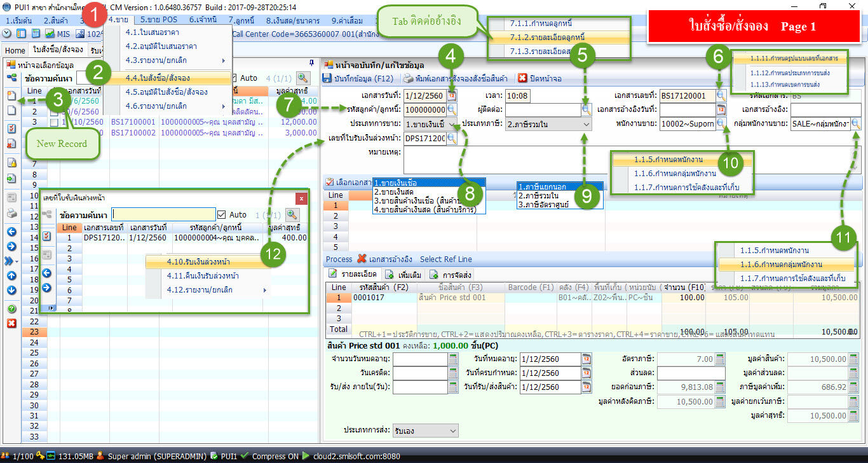Open the 4.ขาย menu

(118, 20)
